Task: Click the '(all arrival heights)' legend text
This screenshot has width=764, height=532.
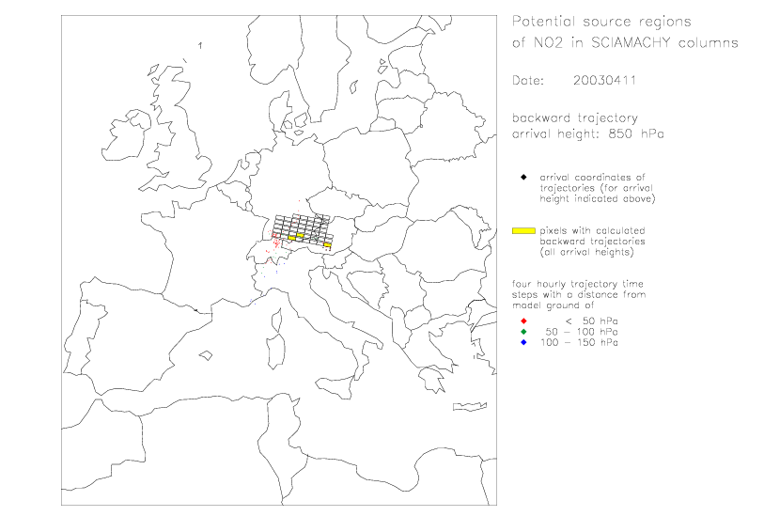Action: (587, 252)
